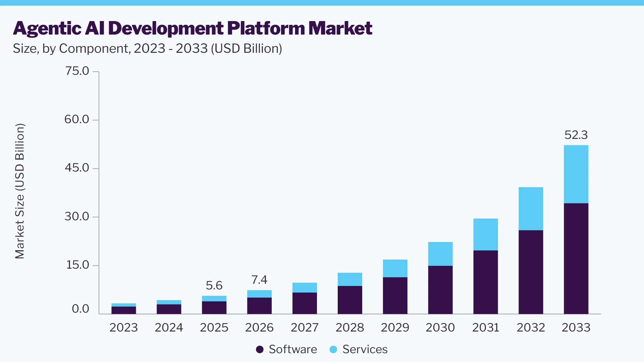
Task: Click the 2024 x-axis label
Action: (x=169, y=328)
